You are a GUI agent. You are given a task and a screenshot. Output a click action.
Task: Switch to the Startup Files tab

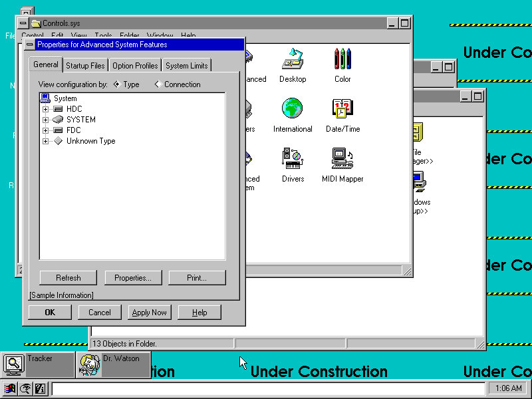click(x=85, y=66)
